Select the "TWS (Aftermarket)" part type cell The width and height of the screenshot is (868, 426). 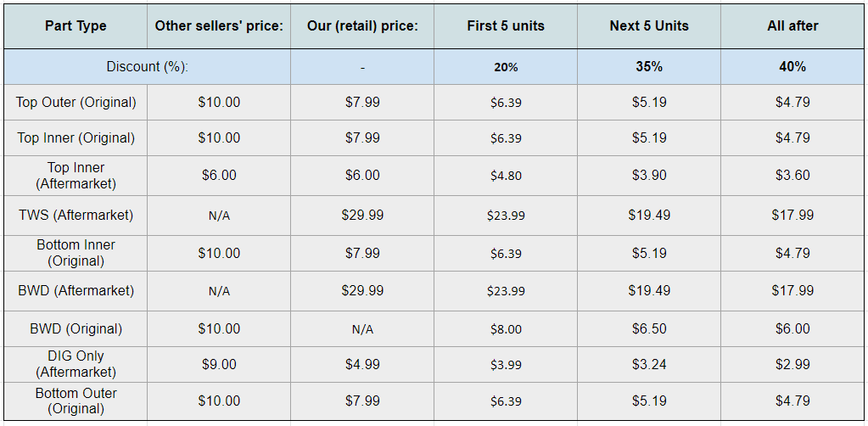pos(76,215)
